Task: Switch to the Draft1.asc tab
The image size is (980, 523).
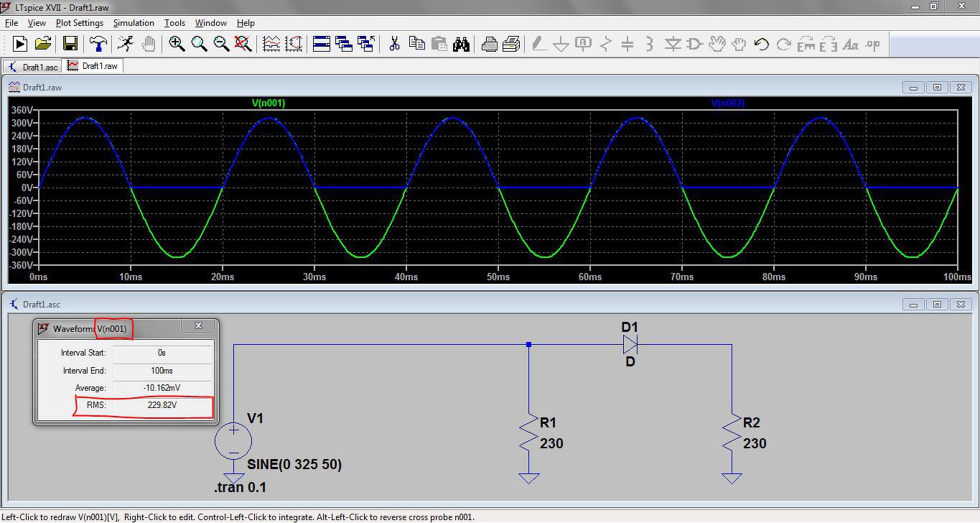Action: [33, 67]
